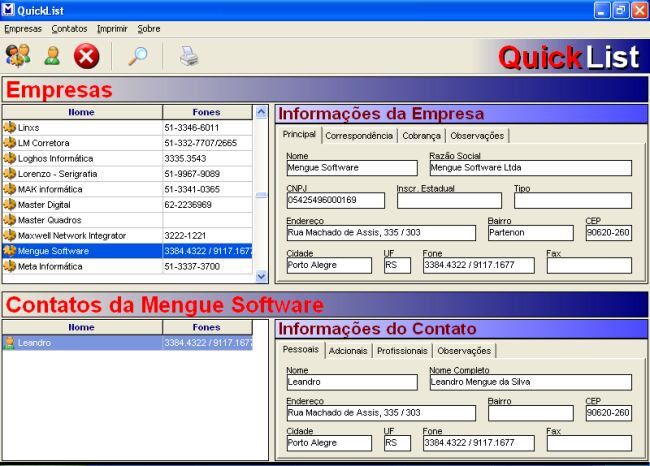Open the Imprimir menu
Viewport: 650px width, 466px height.
tap(112, 29)
